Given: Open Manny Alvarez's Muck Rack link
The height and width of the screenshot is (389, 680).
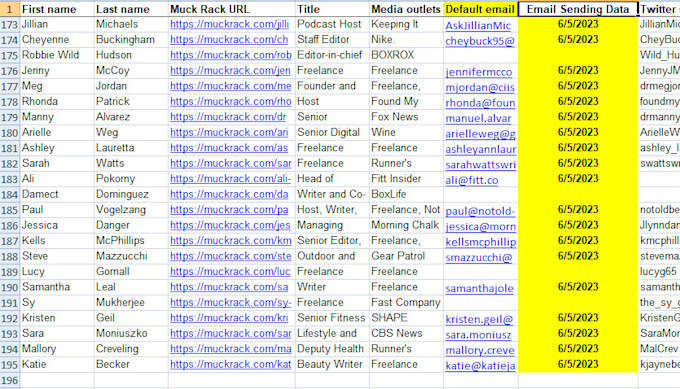Looking at the screenshot, I should tap(228, 117).
